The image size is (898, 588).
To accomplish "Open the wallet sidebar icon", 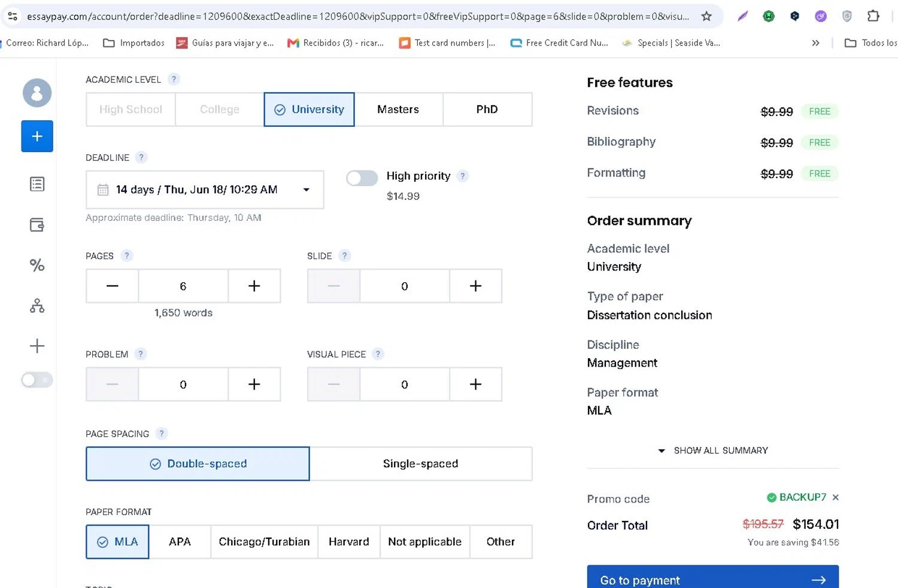I will coord(37,225).
